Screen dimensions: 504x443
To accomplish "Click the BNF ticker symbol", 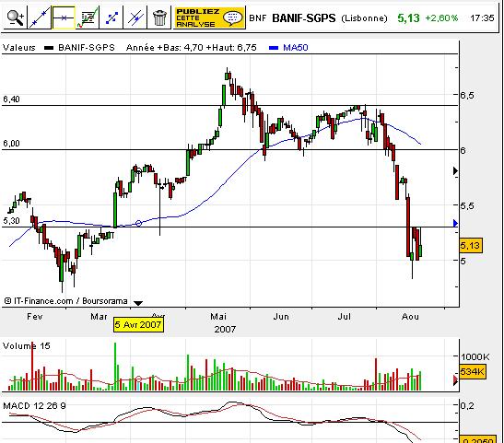I will click(258, 18).
